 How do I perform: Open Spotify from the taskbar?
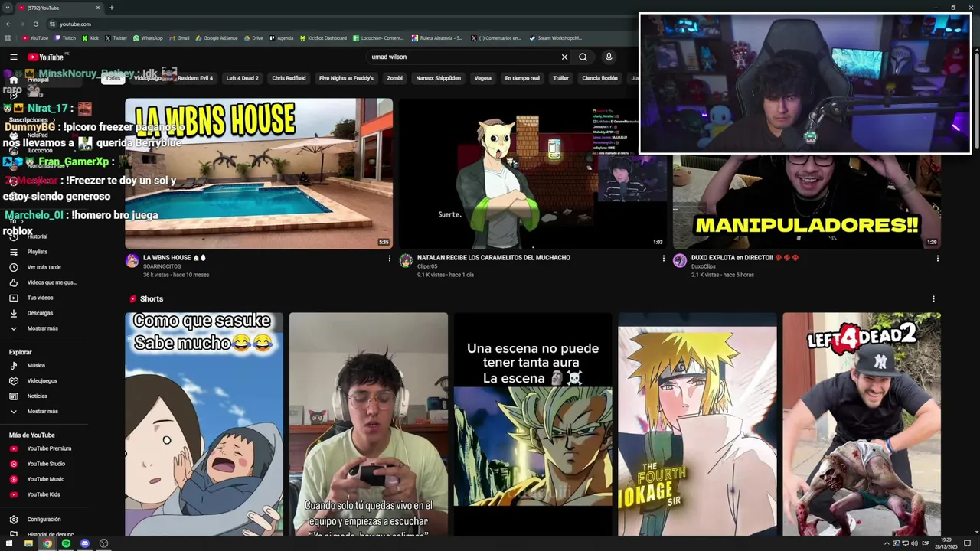[66, 543]
